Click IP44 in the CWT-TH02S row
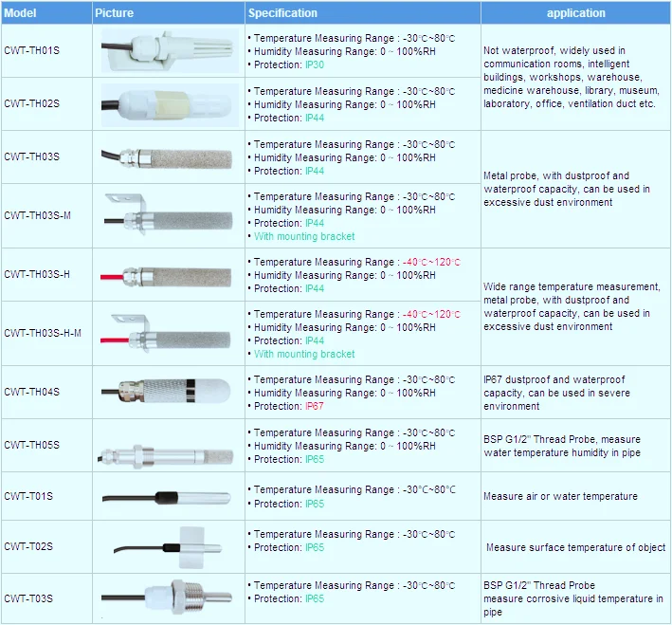672x625 pixels. 315,118
